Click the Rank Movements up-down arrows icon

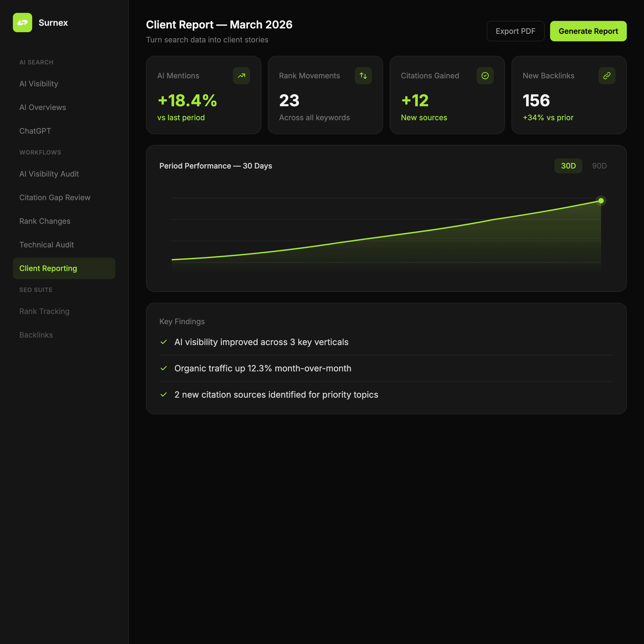pyautogui.click(x=363, y=76)
